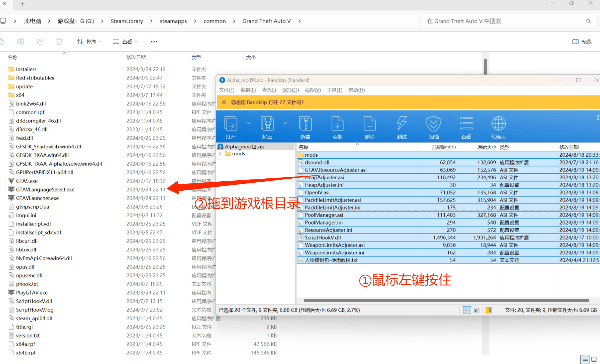Expand the mods folder in archive tree
Image resolution: width=600 pixels, height=364 pixels.
point(220,154)
